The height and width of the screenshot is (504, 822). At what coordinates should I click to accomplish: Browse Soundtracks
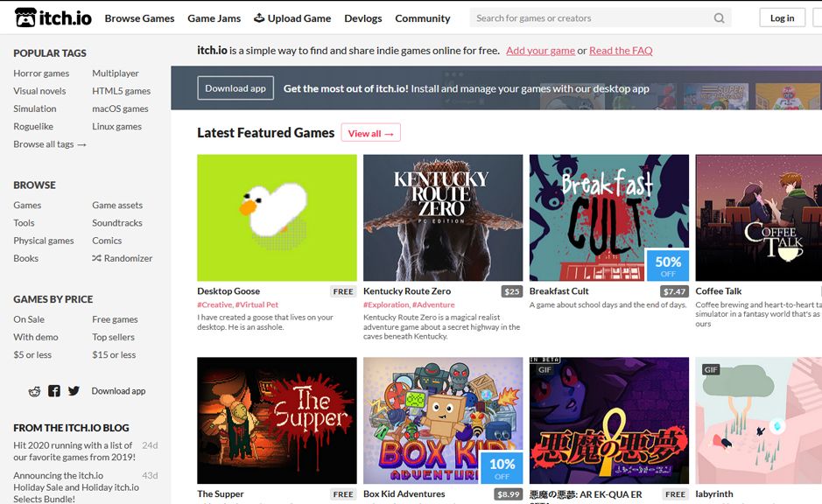pos(117,223)
